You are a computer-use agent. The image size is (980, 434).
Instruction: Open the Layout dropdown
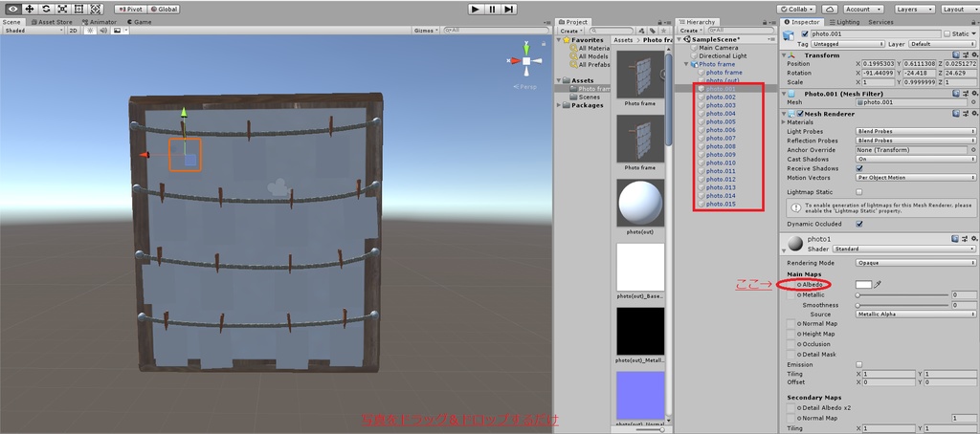click(x=959, y=10)
